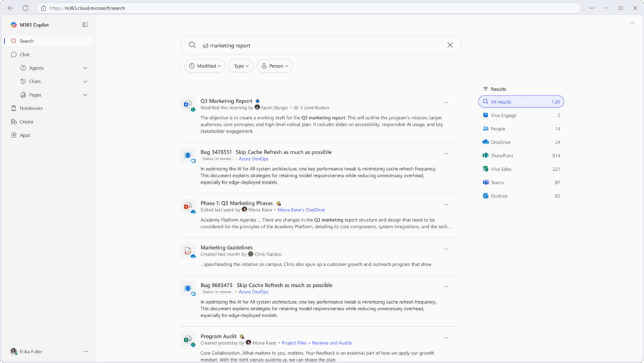This screenshot has width=644, height=363.
Task: Open Azure DevOps link under Bug 9685475
Action: click(253, 292)
